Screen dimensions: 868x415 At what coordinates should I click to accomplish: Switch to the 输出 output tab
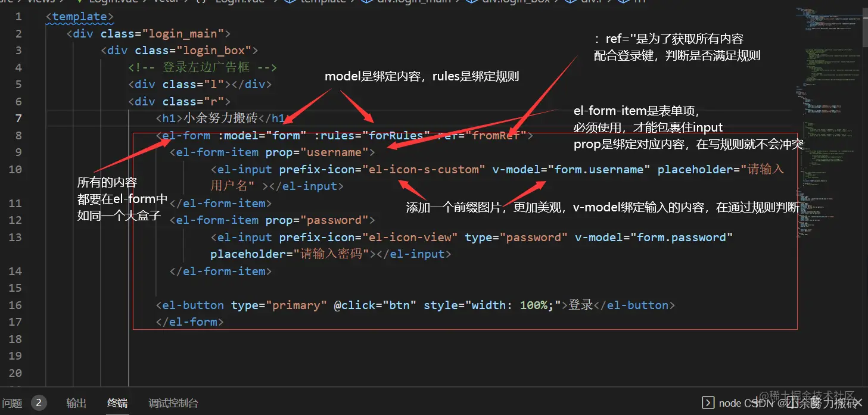[x=76, y=403]
